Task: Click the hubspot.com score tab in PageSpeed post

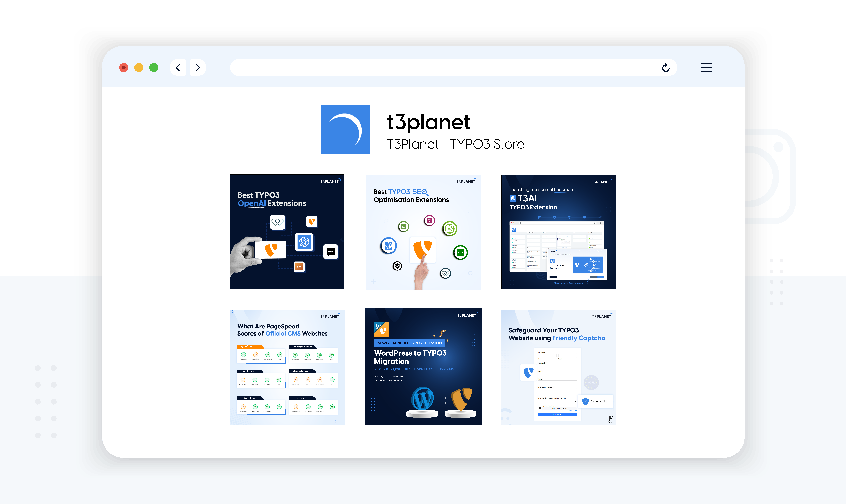Action: [x=250, y=398]
